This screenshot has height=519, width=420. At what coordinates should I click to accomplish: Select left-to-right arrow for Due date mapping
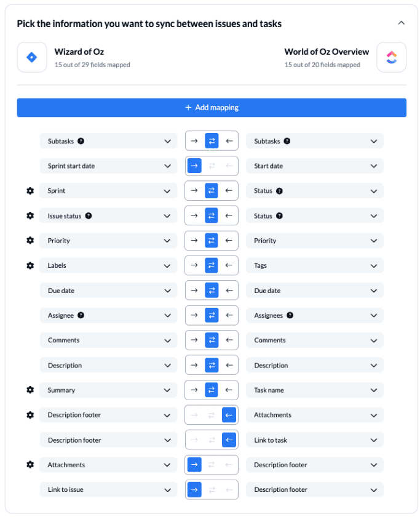point(194,290)
